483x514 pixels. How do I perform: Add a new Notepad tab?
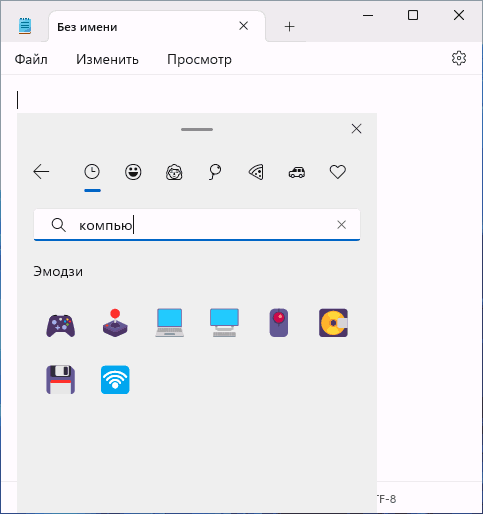(290, 27)
